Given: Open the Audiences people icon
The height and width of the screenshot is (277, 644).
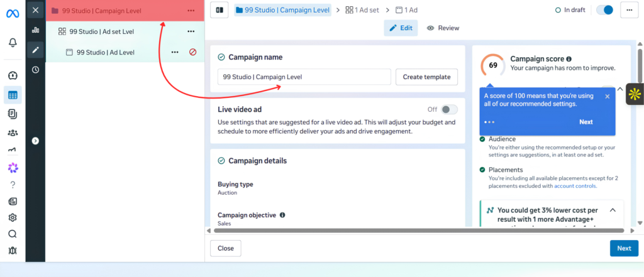Looking at the screenshot, I should click(x=13, y=133).
